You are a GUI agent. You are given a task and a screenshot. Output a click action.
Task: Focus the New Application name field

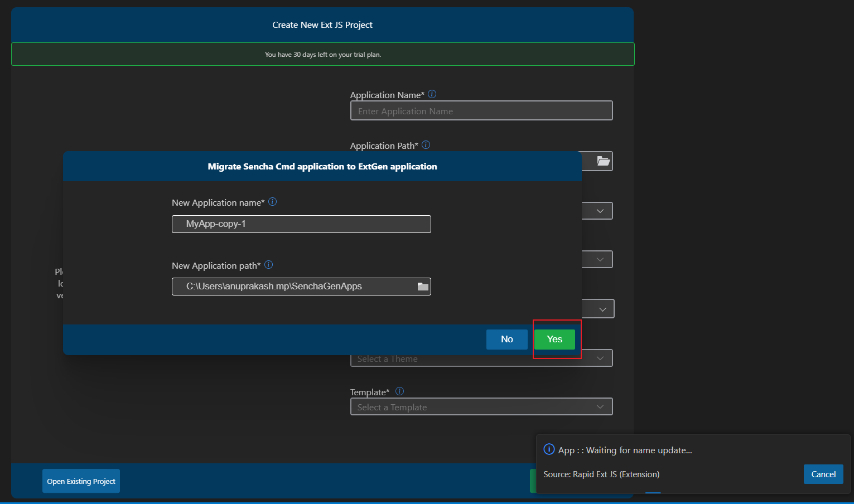pyautogui.click(x=301, y=224)
